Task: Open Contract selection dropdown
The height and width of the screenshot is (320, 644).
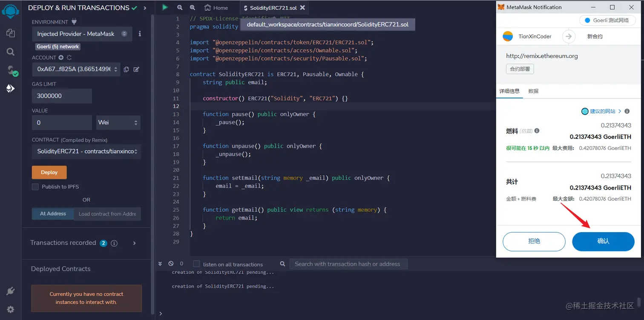Action: 86,151
